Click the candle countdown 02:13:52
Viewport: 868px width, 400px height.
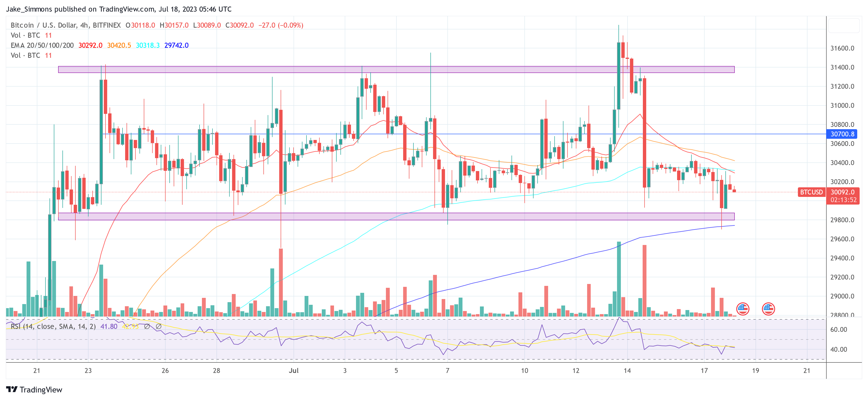(x=843, y=200)
